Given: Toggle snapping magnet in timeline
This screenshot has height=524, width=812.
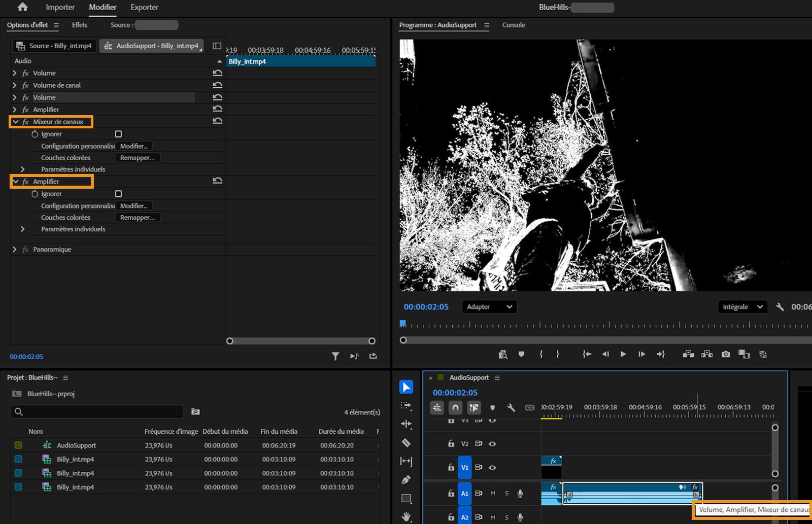Looking at the screenshot, I should coord(455,407).
